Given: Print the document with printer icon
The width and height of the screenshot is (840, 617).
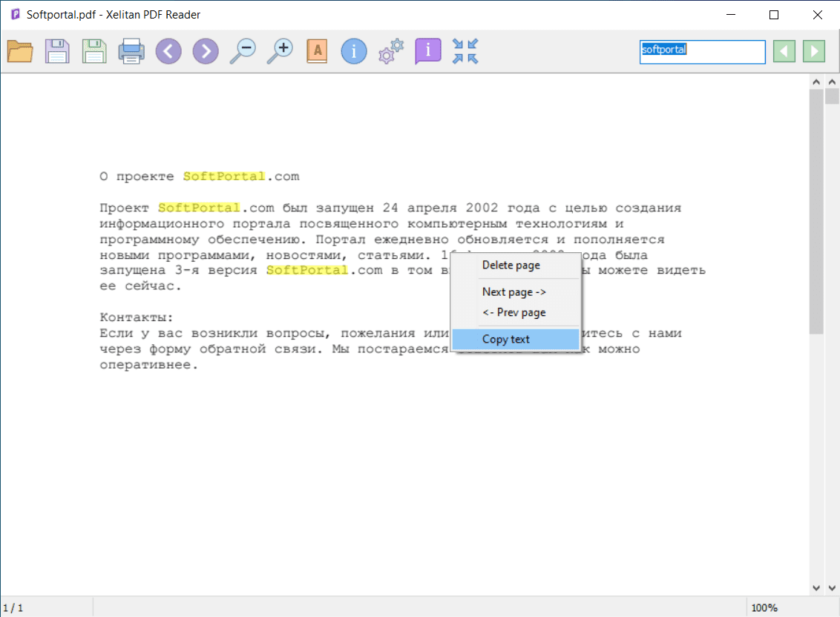Looking at the screenshot, I should click(x=131, y=51).
